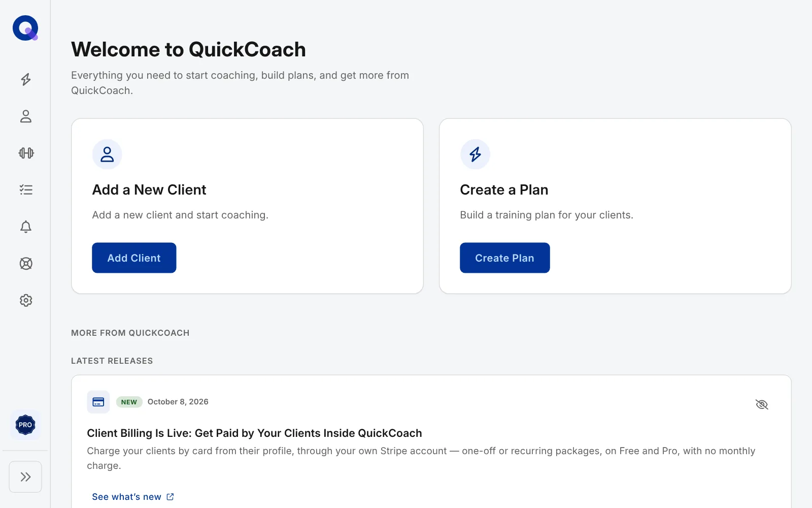812x508 pixels.
Task: Hide the Client Billing release post
Action: [x=762, y=404]
